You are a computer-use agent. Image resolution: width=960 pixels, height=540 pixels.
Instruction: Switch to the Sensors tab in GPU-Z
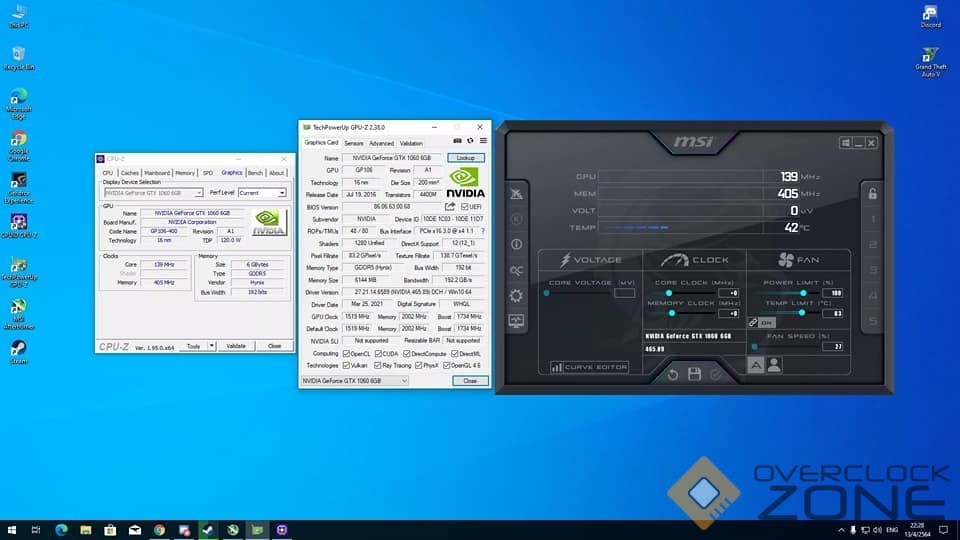tap(354, 143)
